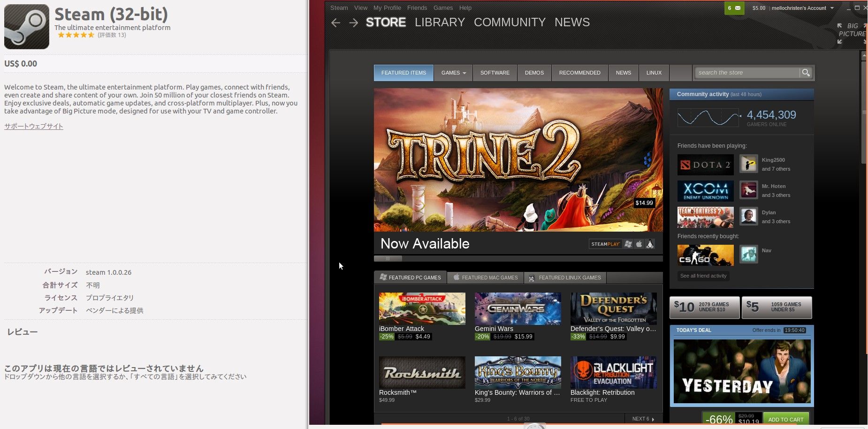Click the SteamPlay badge
Viewport: 868px width, 429px height.
[x=605, y=244]
